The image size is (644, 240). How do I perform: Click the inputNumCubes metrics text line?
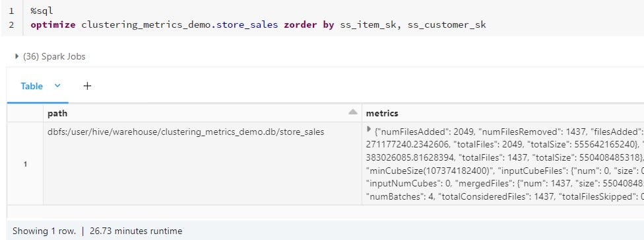[505, 184]
